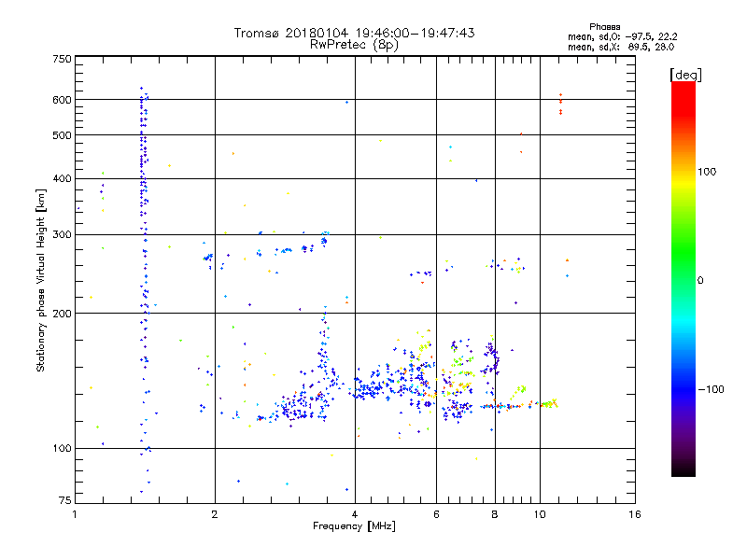
Task: Click the y-axis '750' tick label
Action: (63, 59)
